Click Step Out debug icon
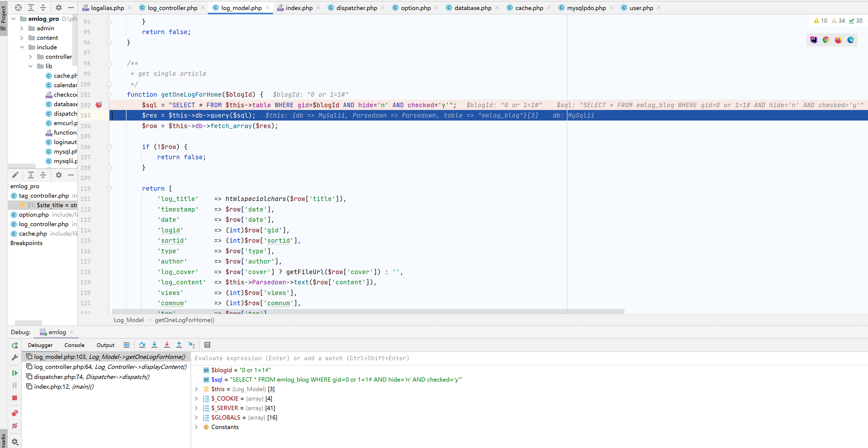Screen dimensions: 868x448 179,345
